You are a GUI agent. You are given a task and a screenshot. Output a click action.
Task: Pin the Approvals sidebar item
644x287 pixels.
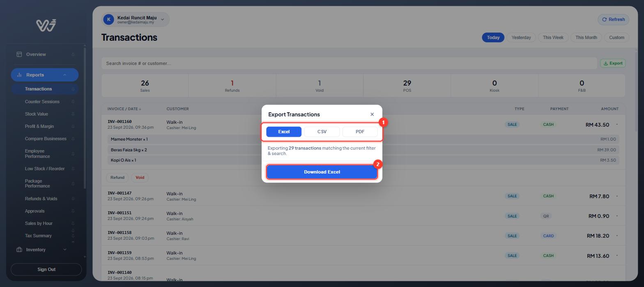(x=73, y=211)
